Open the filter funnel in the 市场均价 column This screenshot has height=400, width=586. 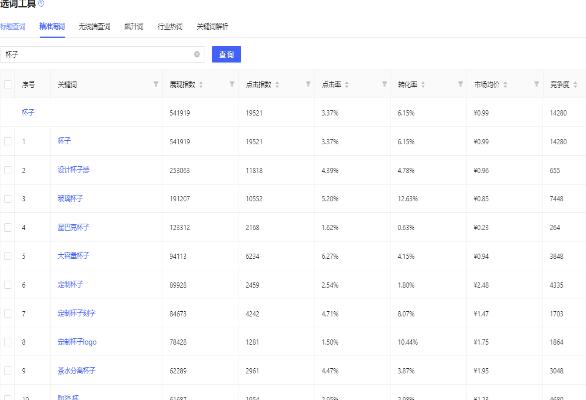pos(536,84)
